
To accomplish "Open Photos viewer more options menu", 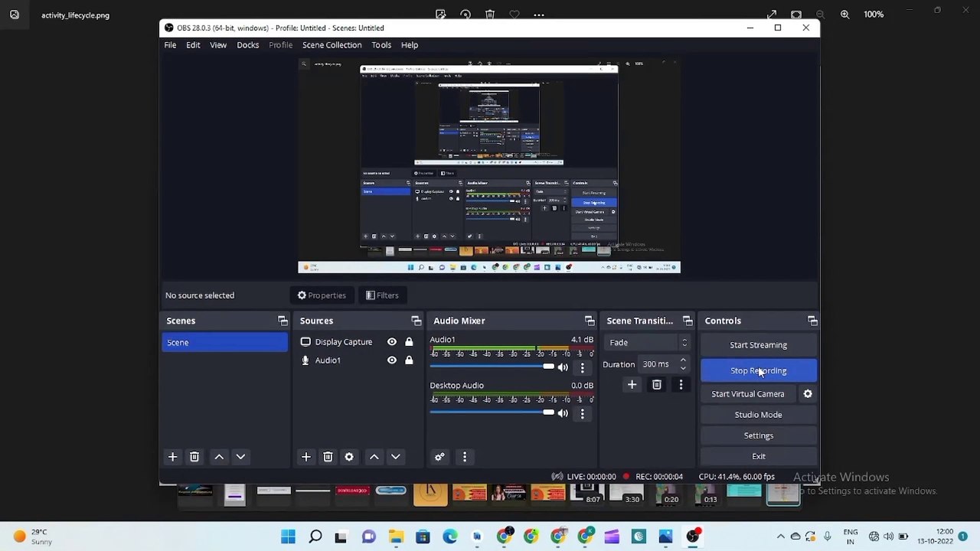I will [x=539, y=15].
